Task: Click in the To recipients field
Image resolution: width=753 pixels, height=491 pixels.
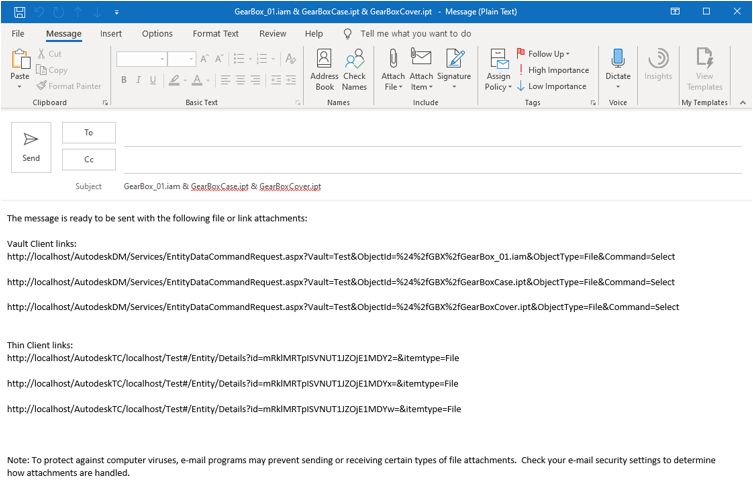Action: [x=433, y=136]
